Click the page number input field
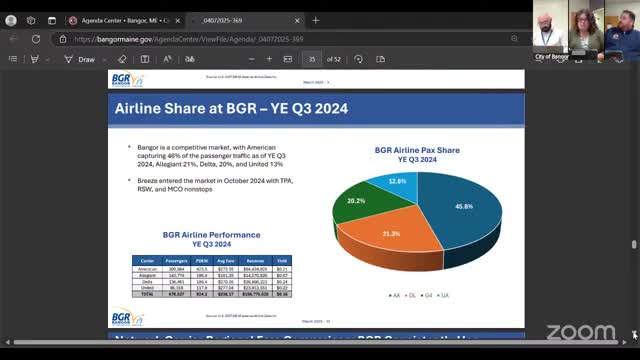The image size is (640, 360). pyautogui.click(x=312, y=59)
